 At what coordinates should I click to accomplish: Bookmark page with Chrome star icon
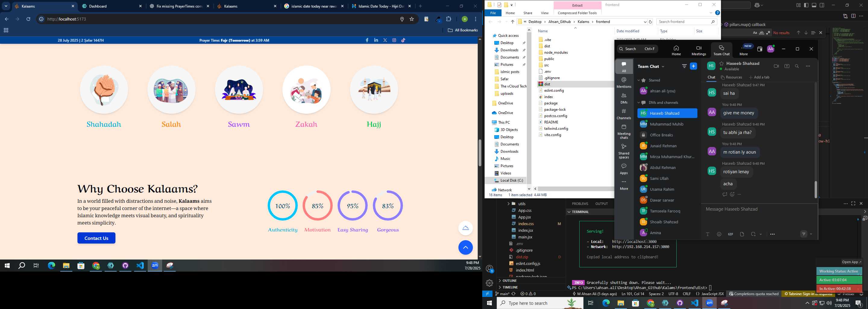pyautogui.click(x=411, y=19)
